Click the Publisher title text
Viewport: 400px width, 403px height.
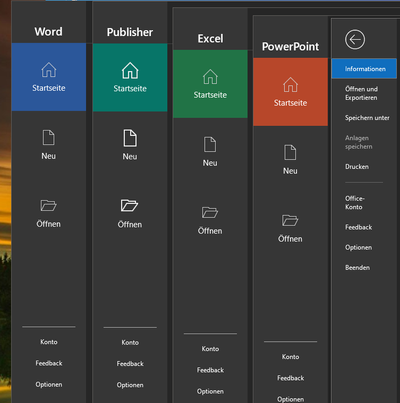tap(130, 32)
